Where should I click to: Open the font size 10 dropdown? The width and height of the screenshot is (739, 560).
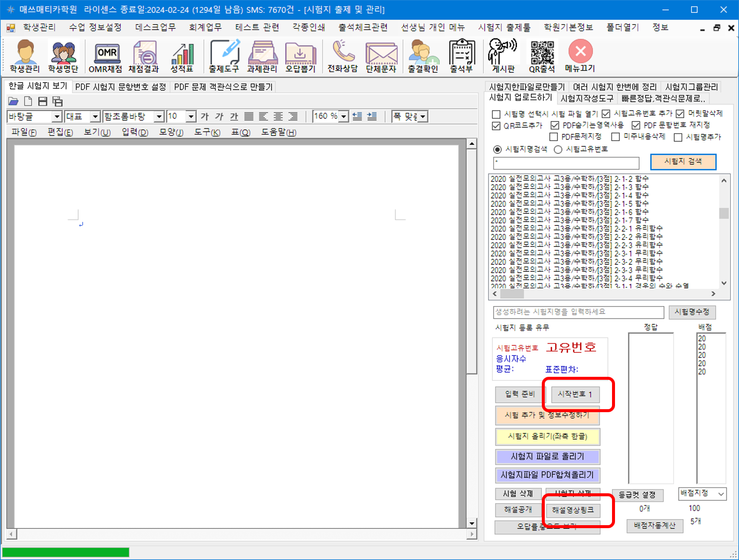coord(191,116)
